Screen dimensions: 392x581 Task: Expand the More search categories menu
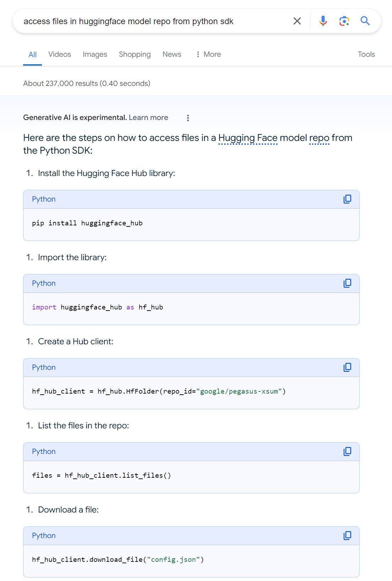tap(208, 54)
